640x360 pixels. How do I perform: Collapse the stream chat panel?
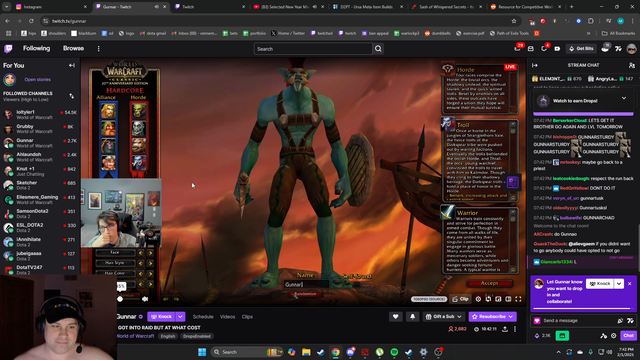pos(535,65)
